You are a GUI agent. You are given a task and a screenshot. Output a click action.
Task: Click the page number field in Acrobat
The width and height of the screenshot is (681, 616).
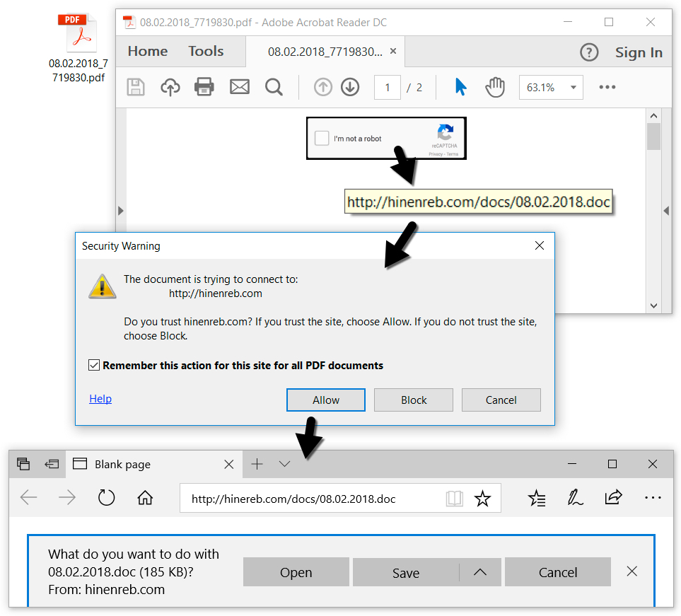click(x=388, y=87)
